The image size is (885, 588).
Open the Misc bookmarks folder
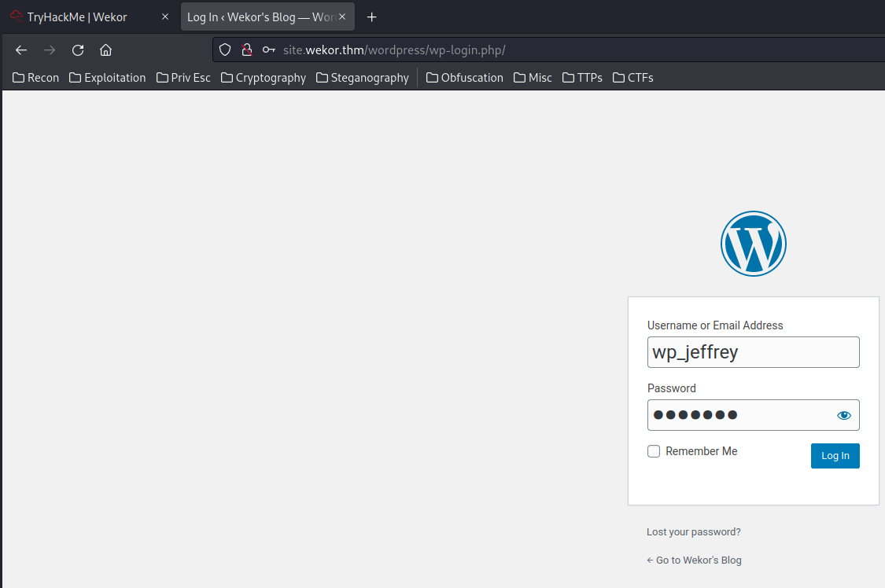[x=533, y=78]
